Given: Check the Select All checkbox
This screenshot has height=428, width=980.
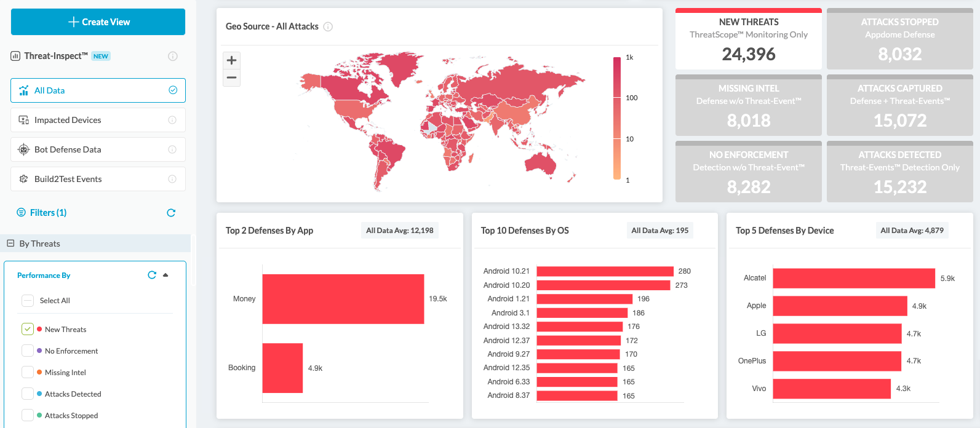Looking at the screenshot, I should pos(28,301).
